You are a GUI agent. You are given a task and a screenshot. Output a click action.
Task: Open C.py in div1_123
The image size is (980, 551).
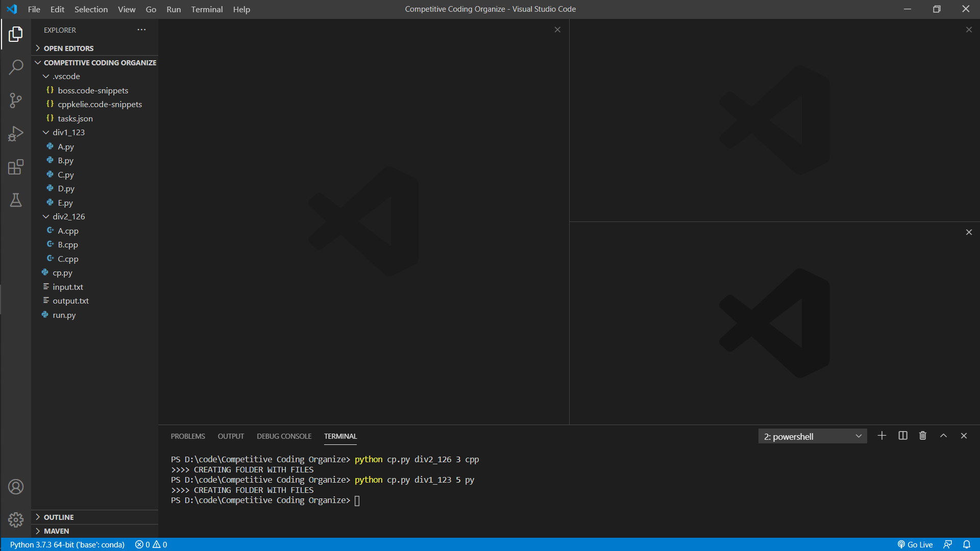click(x=95, y=174)
